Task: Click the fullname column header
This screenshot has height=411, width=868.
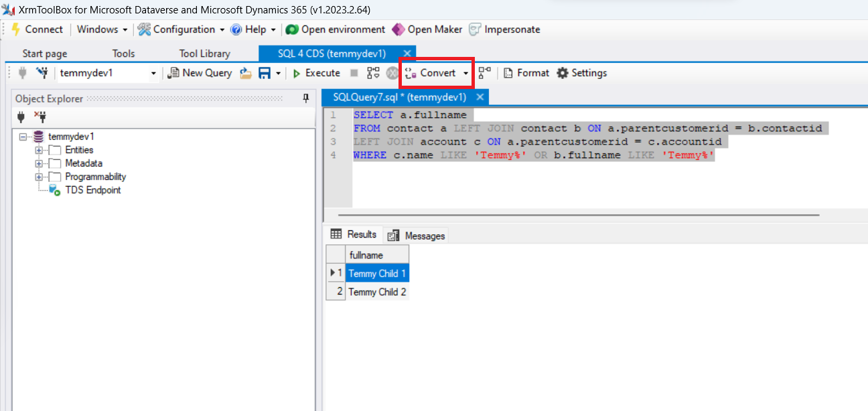Action: coord(377,255)
